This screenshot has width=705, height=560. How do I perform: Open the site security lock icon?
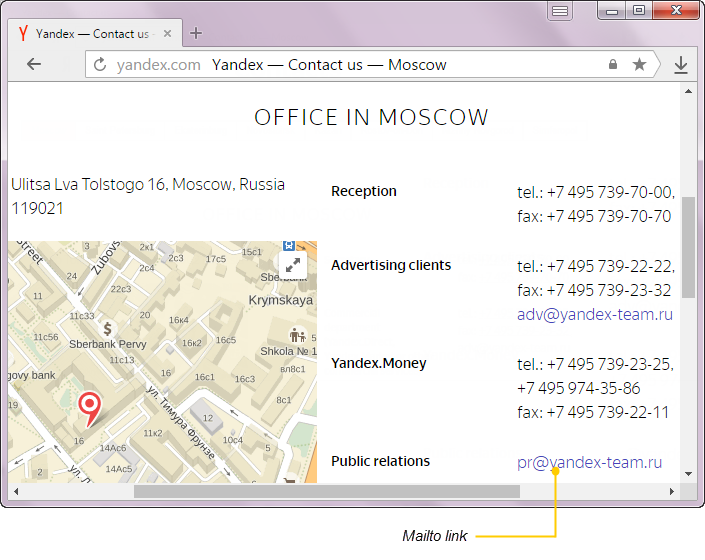613,64
